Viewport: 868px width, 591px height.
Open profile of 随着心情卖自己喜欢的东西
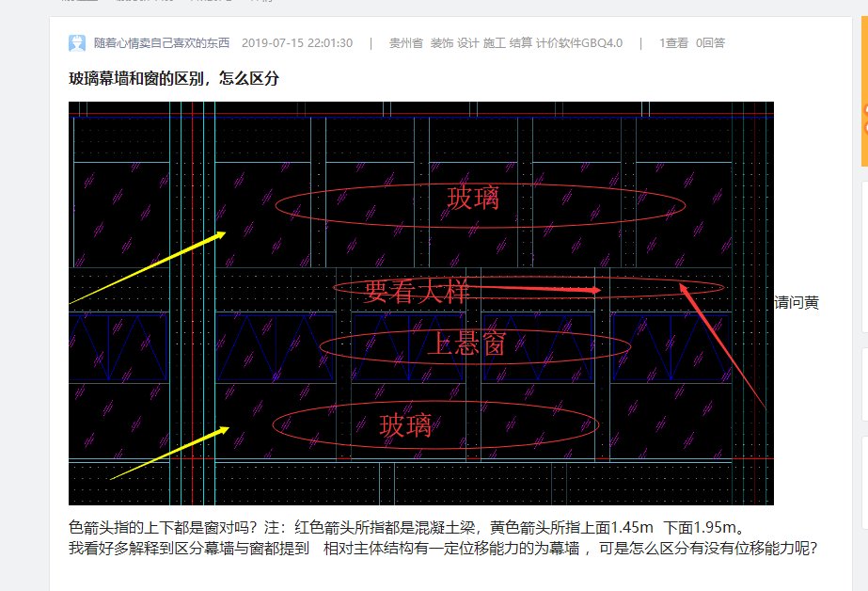pos(161,43)
